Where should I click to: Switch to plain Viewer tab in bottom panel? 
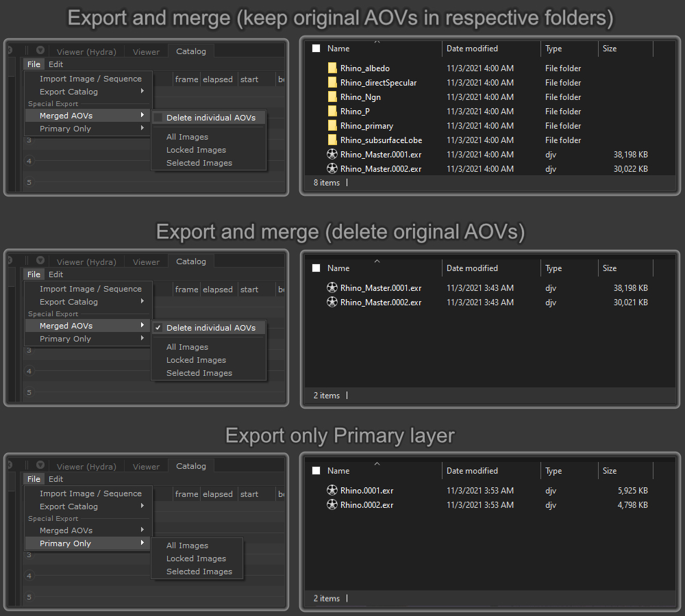[x=146, y=467]
